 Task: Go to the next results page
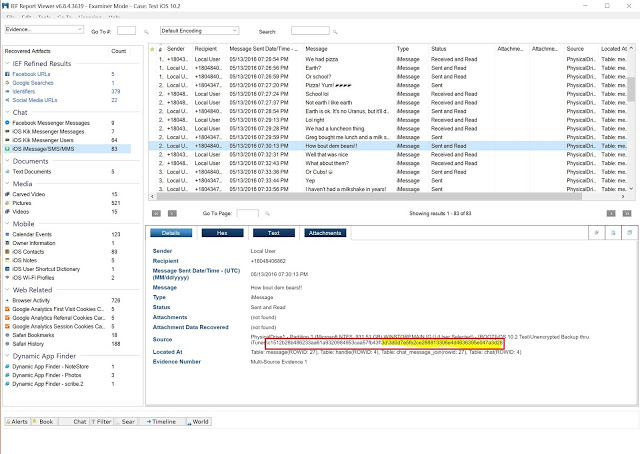tap(611, 214)
